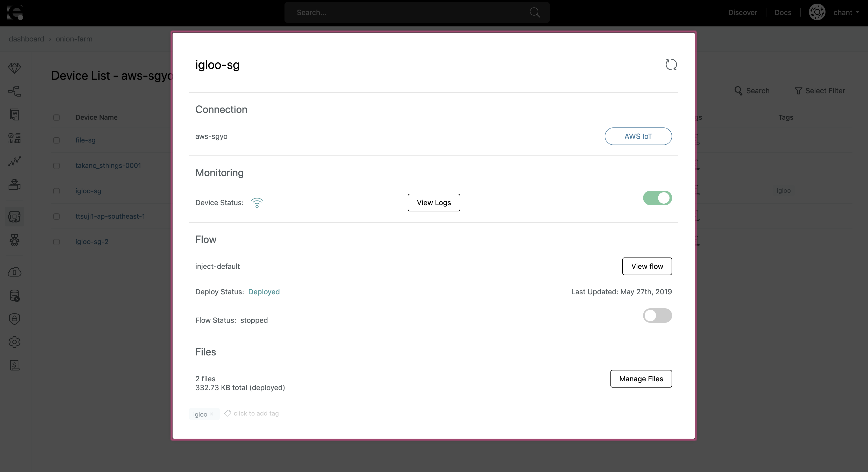Open the takano_sthings-0001 device link
Screen dimensions: 868x472
108,166
